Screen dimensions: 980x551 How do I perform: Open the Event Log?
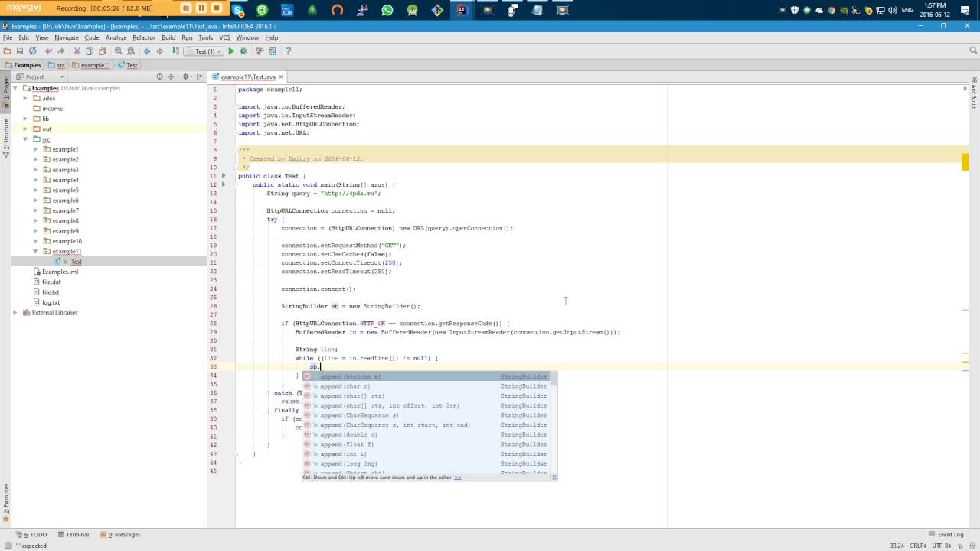(946, 534)
